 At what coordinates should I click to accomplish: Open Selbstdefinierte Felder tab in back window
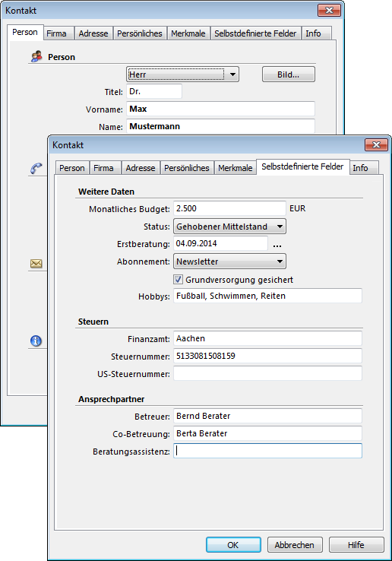tap(255, 33)
